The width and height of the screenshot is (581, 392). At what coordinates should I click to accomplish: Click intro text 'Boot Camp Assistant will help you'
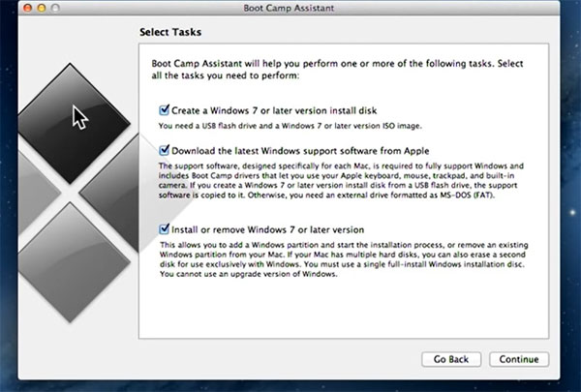tap(337, 70)
